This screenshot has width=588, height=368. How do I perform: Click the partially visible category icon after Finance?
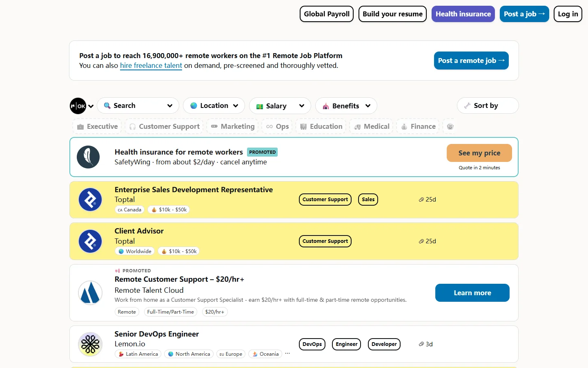[x=450, y=126]
